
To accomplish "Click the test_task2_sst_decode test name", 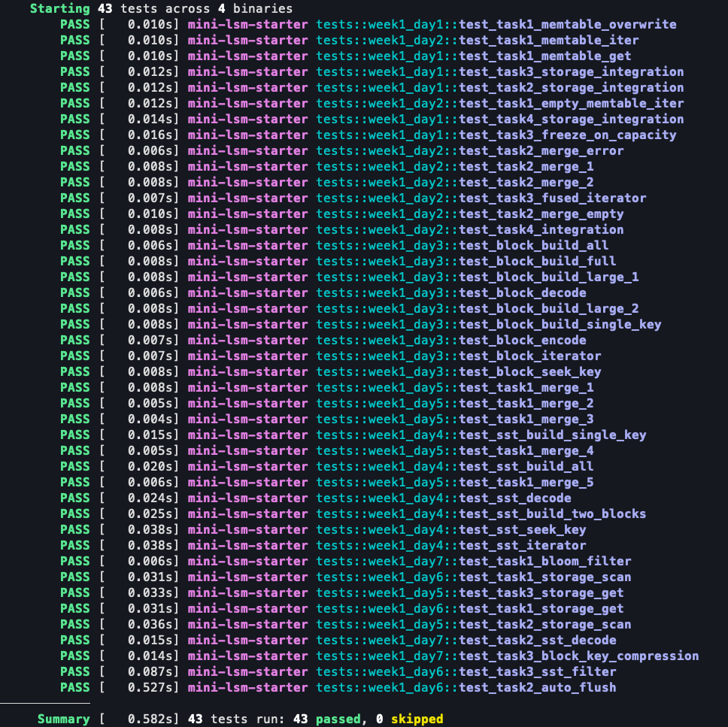I will (537, 640).
